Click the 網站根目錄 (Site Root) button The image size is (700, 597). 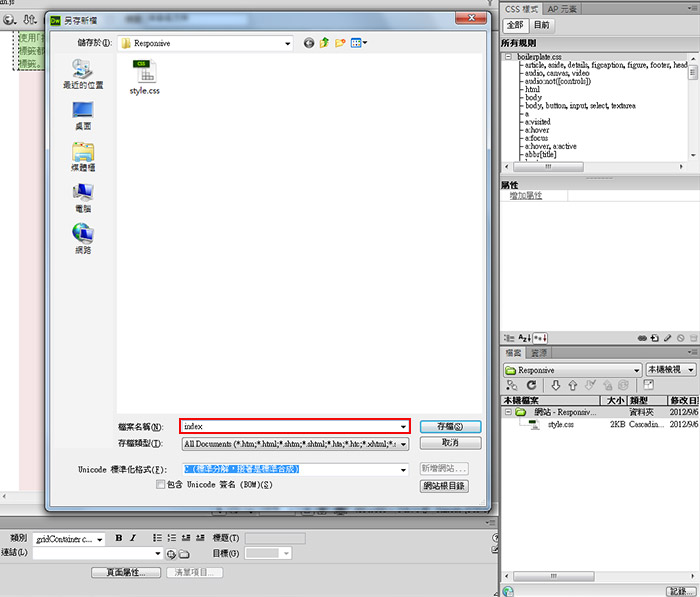[x=444, y=486]
